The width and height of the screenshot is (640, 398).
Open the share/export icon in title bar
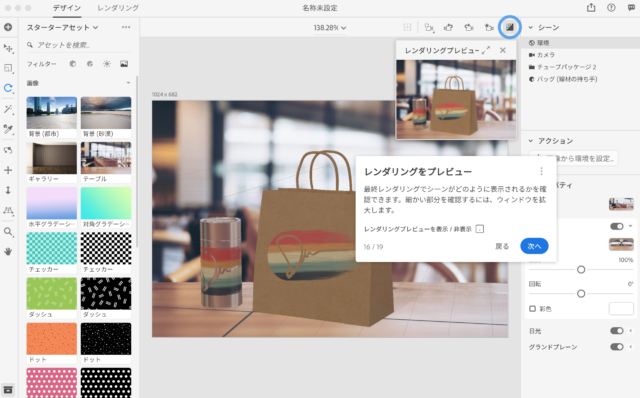point(591,7)
